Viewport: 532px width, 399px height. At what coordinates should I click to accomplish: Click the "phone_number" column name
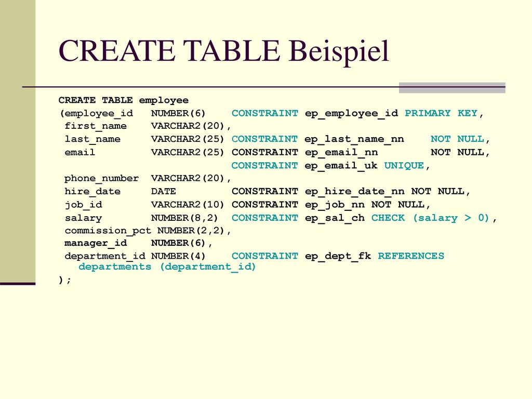point(101,179)
